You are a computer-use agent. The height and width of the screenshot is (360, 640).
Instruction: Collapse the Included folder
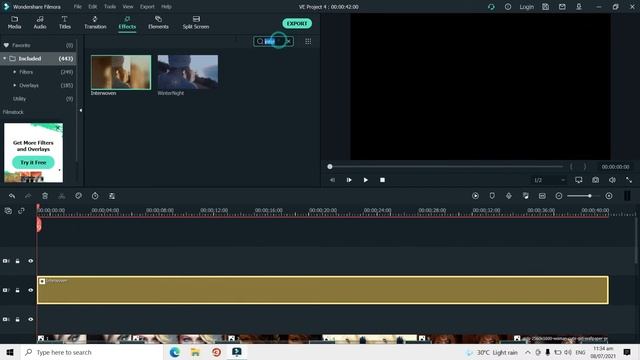click(4, 59)
